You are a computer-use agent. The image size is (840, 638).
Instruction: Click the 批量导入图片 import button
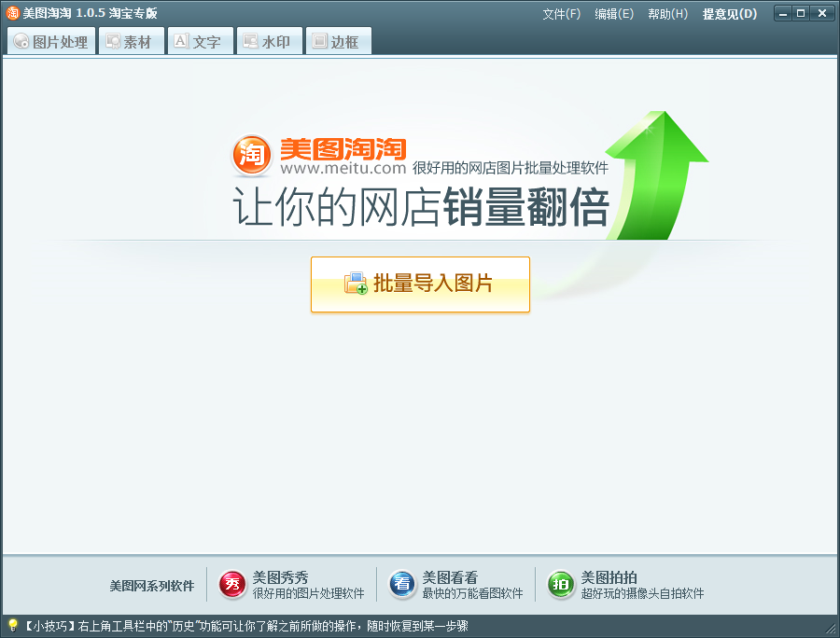click(419, 283)
